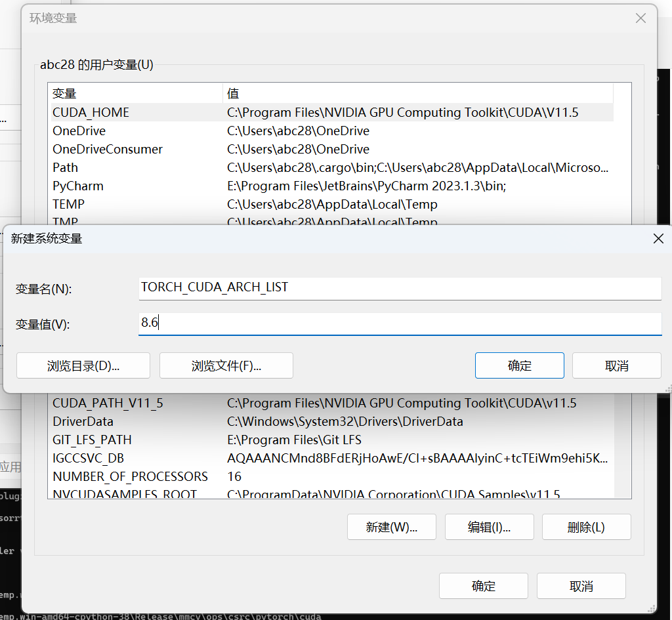Cancel the new system variable with 取消
This screenshot has height=620, width=672.
point(616,365)
